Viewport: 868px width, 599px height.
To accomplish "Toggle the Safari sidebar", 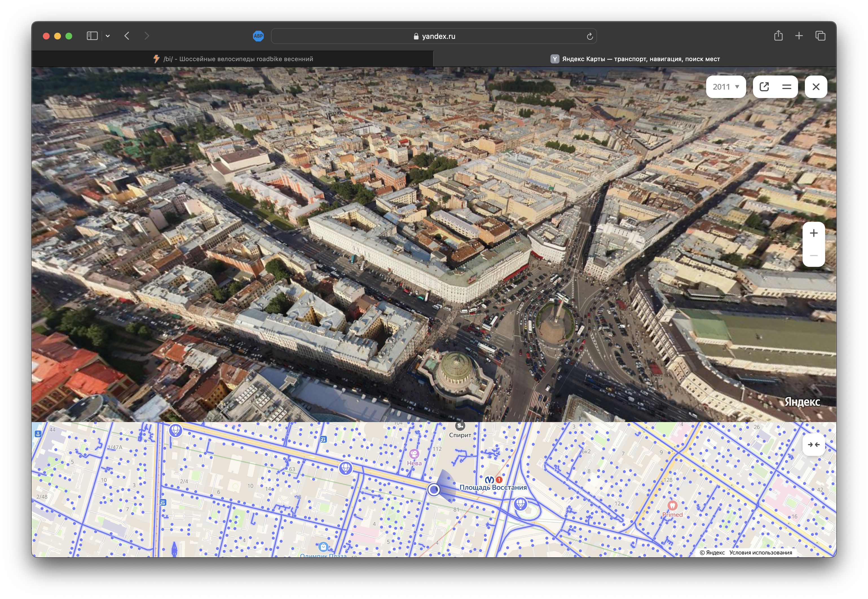I will coord(92,36).
